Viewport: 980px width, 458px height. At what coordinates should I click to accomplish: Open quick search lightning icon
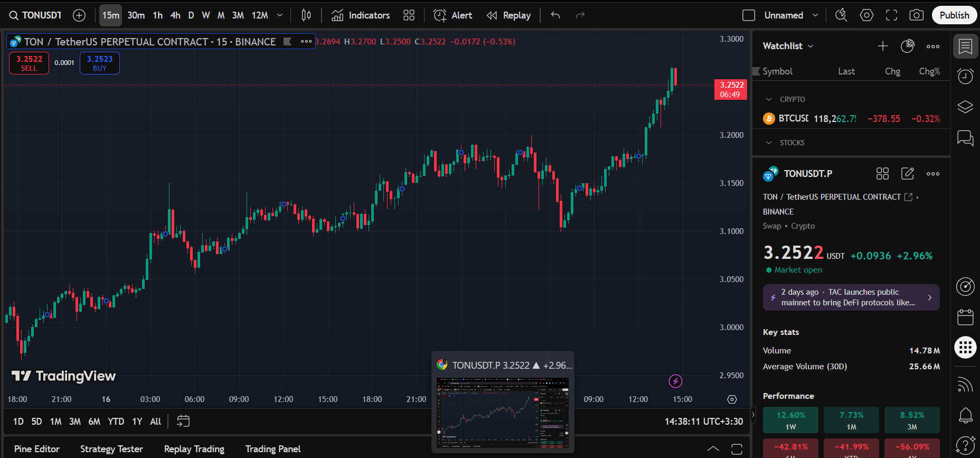[x=841, y=15]
